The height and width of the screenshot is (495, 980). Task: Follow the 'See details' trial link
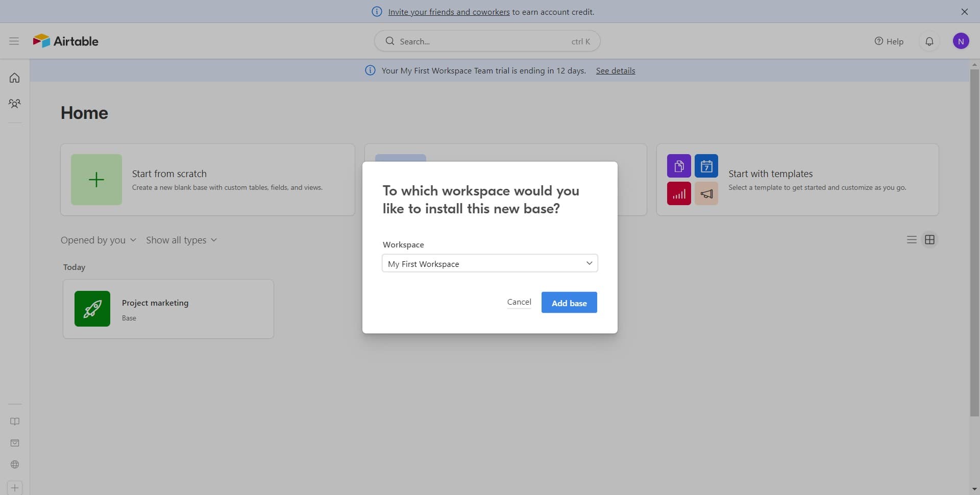[615, 70]
